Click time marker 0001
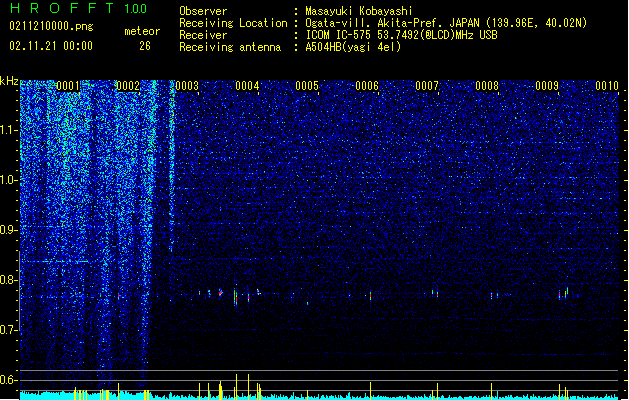 click(x=68, y=86)
